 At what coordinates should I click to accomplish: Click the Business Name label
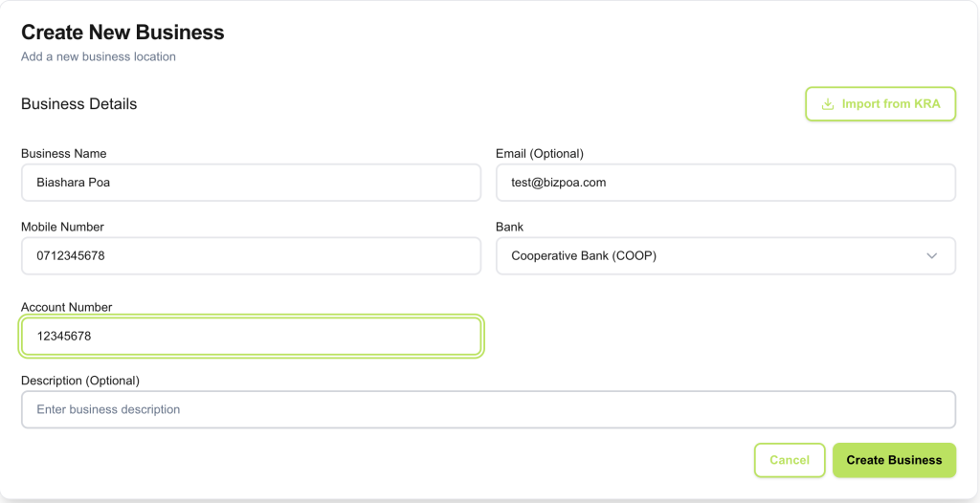point(64,153)
